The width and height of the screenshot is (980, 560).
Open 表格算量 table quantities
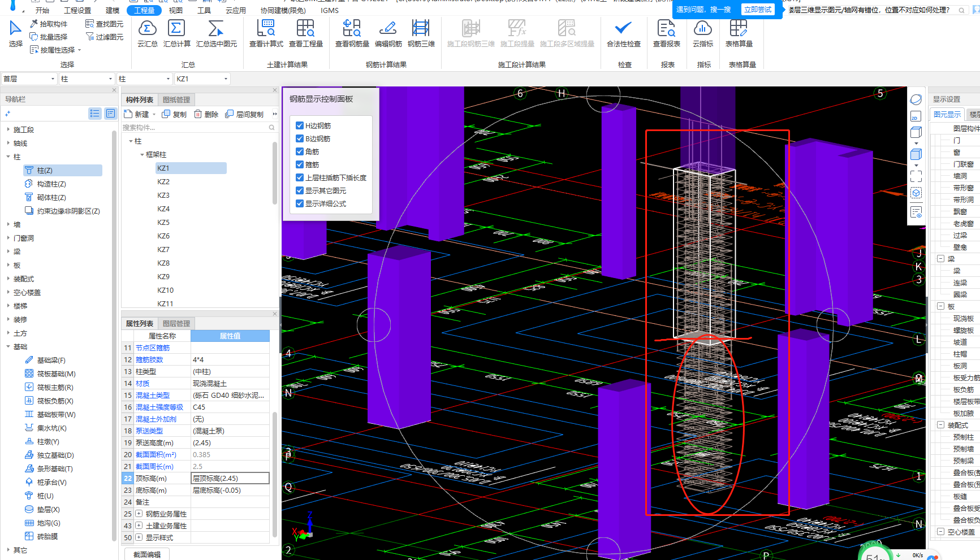pos(739,33)
